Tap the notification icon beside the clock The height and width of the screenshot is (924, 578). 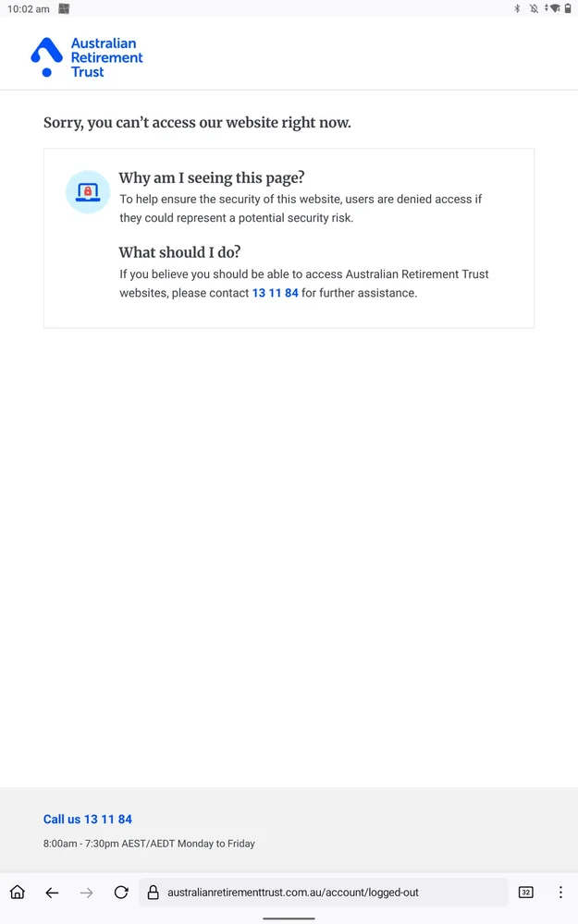pyautogui.click(x=64, y=9)
